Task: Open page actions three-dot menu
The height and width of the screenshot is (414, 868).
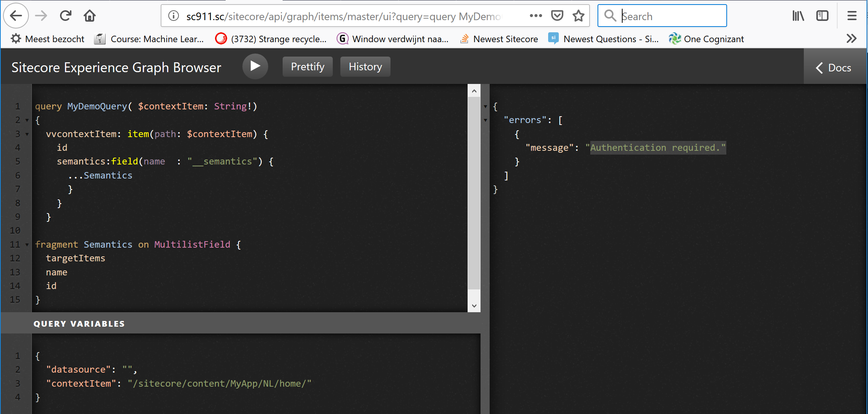Action: [x=536, y=16]
